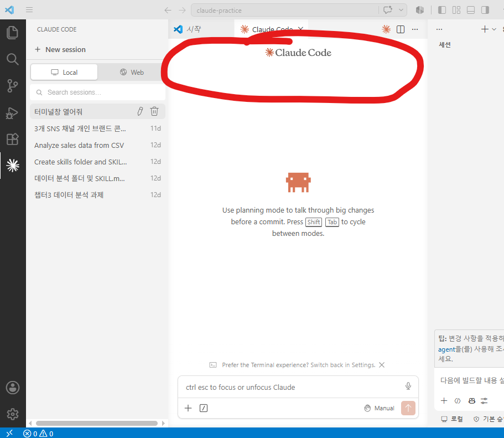This screenshot has height=438, width=504.
Task: Toggle the secondary side bar layout icon
Action: tap(485, 10)
